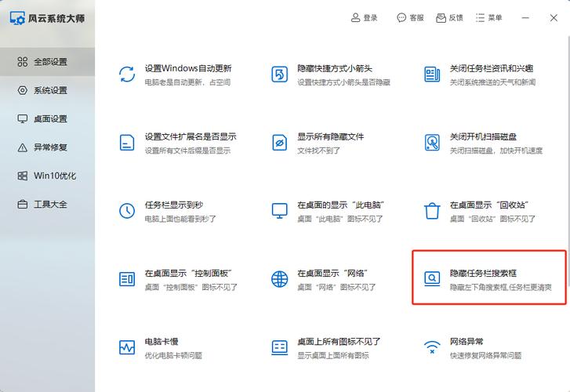Click description 快速修复网络异常问题
Screen dimensions: 570x392
point(485,356)
